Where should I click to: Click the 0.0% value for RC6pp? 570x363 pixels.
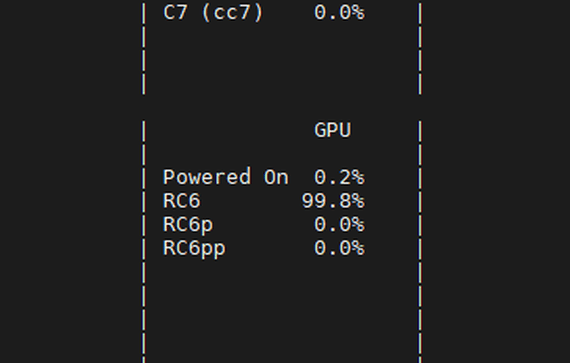pos(339,248)
